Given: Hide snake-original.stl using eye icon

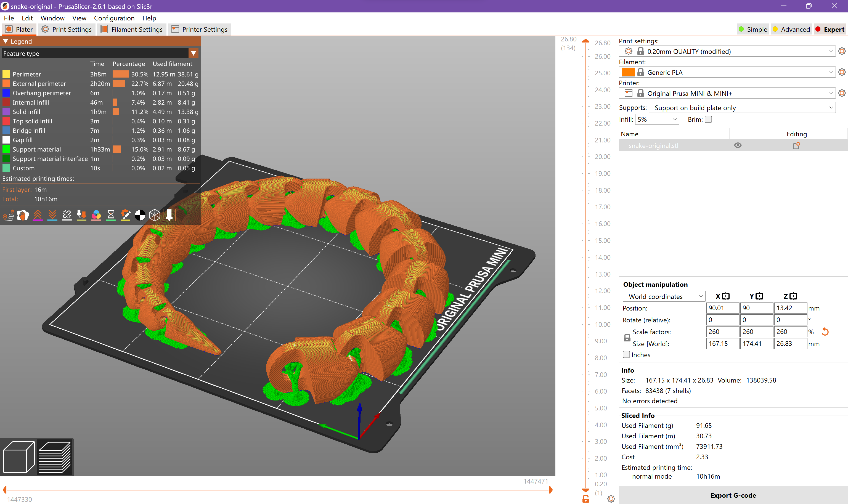Looking at the screenshot, I should (x=738, y=145).
